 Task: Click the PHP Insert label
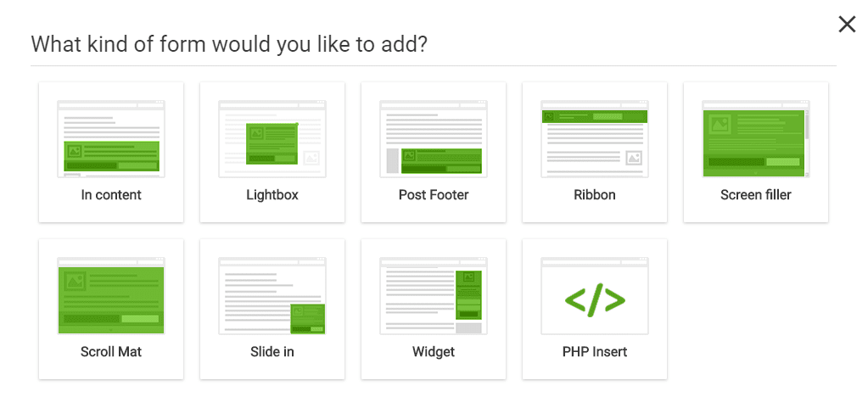[595, 351]
